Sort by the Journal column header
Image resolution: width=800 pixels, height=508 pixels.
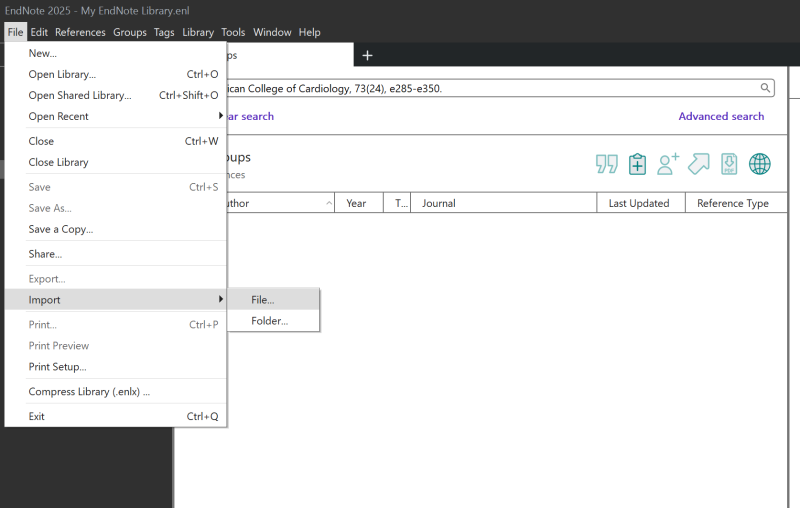[504, 203]
